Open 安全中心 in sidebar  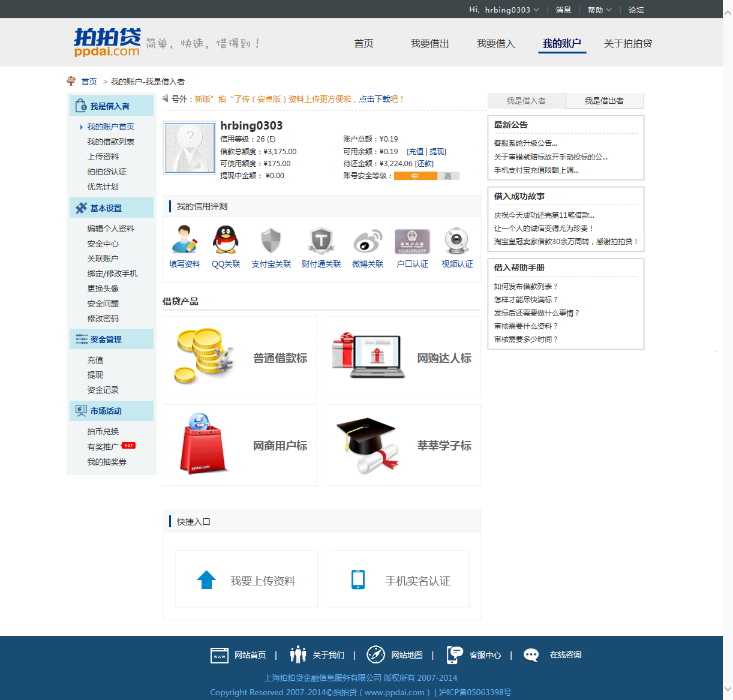(x=103, y=244)
